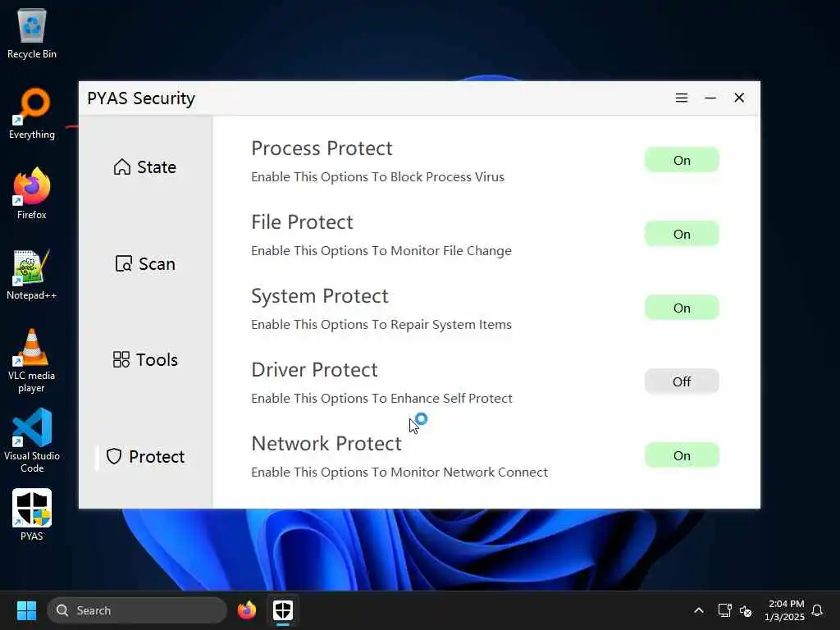Viewport: 840px width, 630px height.
Task: Open the network status tray icon
Action: [x=724, y=610]
